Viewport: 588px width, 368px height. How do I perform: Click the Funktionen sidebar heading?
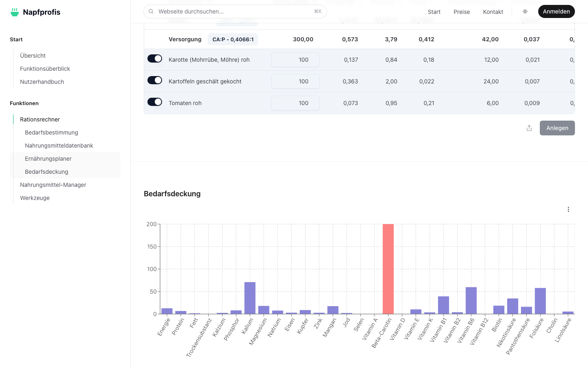pyautogui.click(x=24, y=103)
